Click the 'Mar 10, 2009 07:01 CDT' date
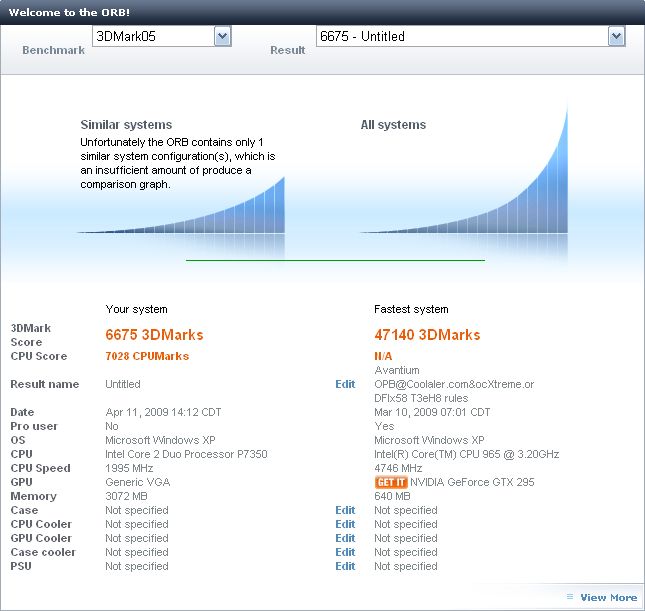The height and width of the screenshot is (611, 645). click(432, 412)
